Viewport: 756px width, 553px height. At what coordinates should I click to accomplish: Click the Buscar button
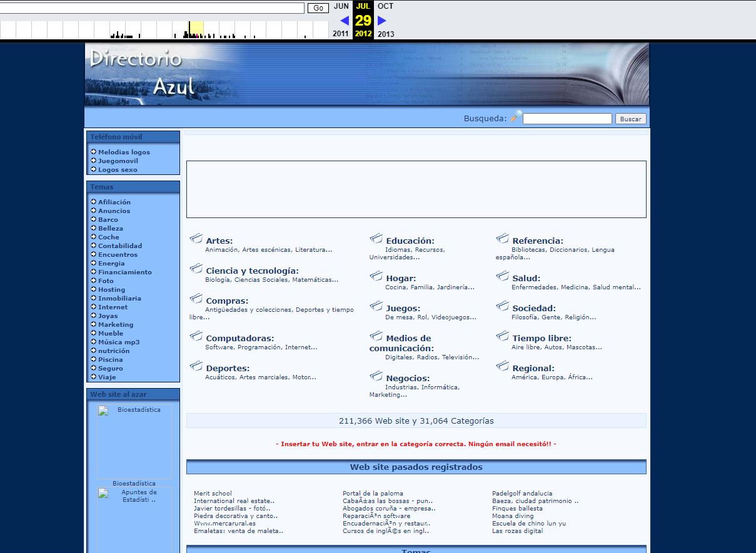pyautogui.click(x=630, y=119)
